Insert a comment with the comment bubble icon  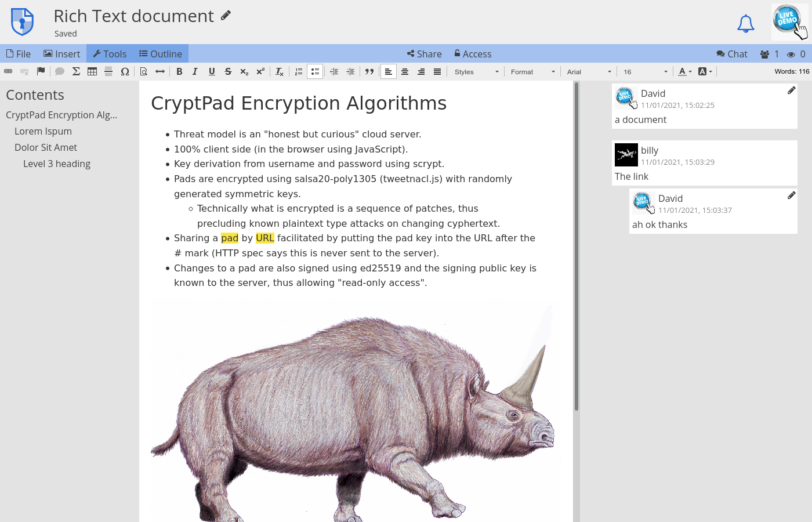59,71
